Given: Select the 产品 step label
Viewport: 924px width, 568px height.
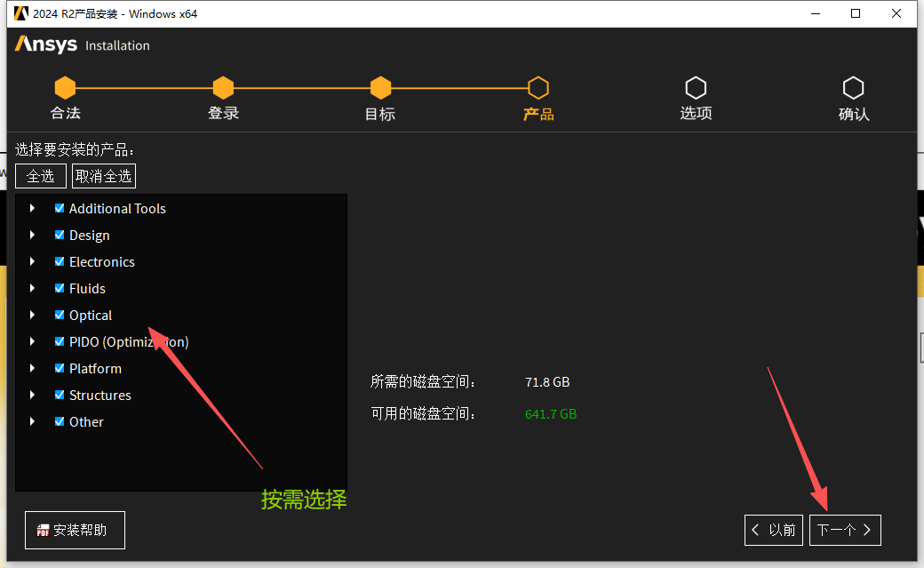Looking at the screenshot, I should 538,114.
